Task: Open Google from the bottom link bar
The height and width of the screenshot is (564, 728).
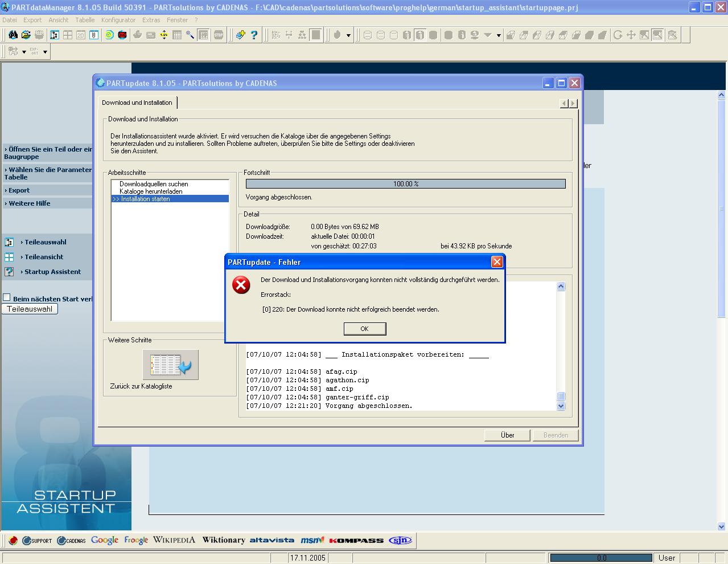Action: (105, 540)
